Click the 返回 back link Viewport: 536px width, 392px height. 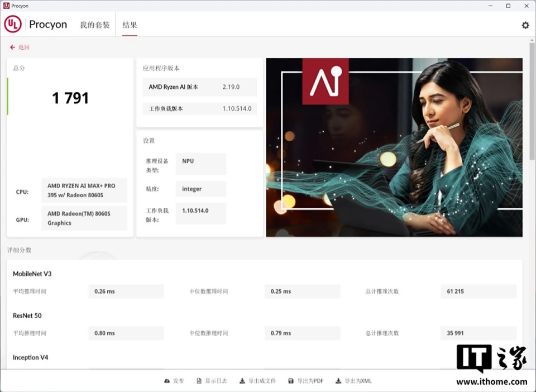point(20,47)
